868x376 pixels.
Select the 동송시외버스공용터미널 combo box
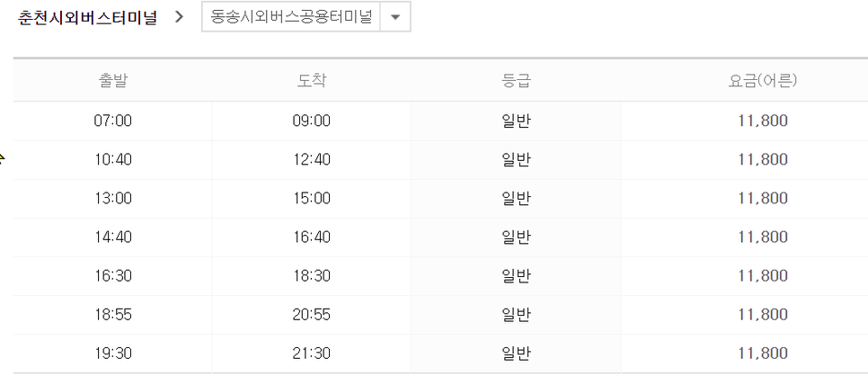(306, 18)
